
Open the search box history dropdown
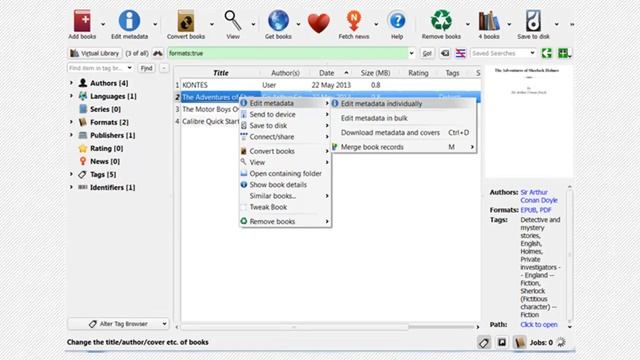411,53
